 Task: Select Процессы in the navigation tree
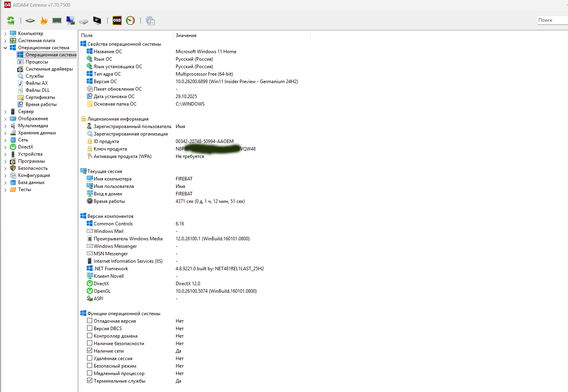click(37, 62)
